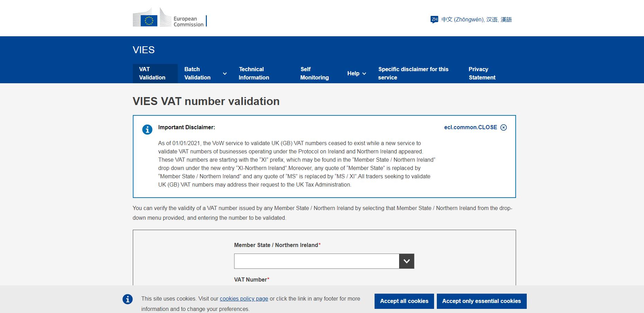Image resolution: width=644 pixels, height=313 pixels.
Task: Open the Member State / Northern Ireland dropdown
Action: coord(407,261)
